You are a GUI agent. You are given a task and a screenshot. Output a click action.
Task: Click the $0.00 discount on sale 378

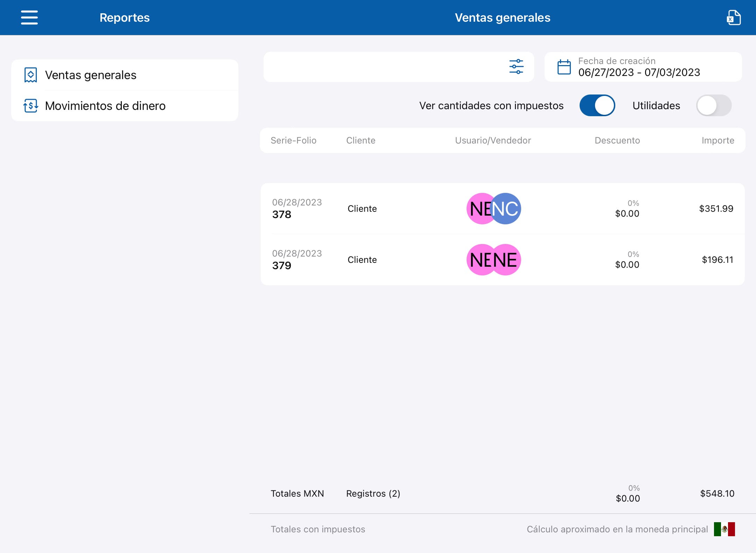627,213
